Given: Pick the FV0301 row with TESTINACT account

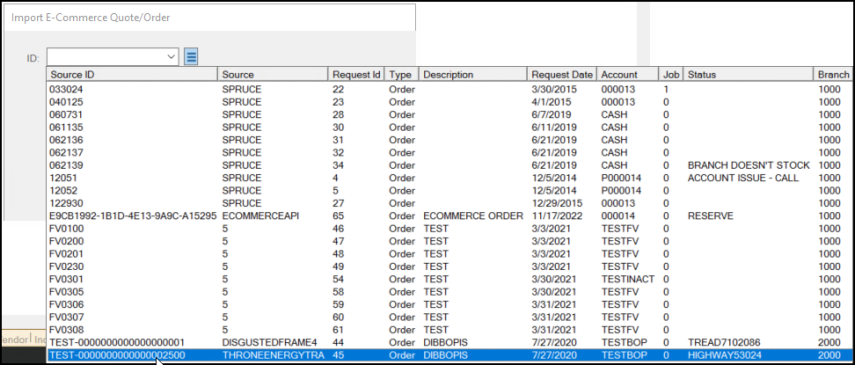Looking at the screenshot, I should tap(449, 279).
